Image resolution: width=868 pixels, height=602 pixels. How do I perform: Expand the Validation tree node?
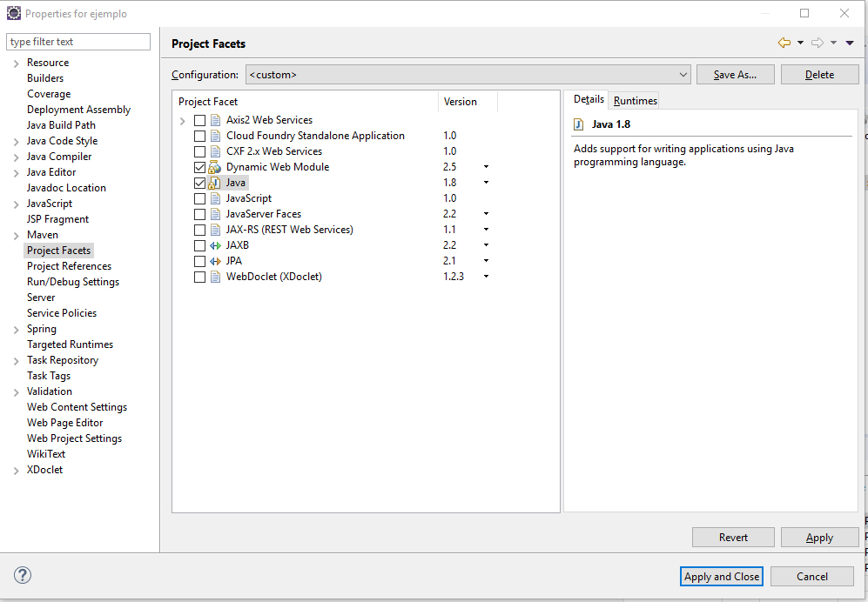tap(16, 392)
